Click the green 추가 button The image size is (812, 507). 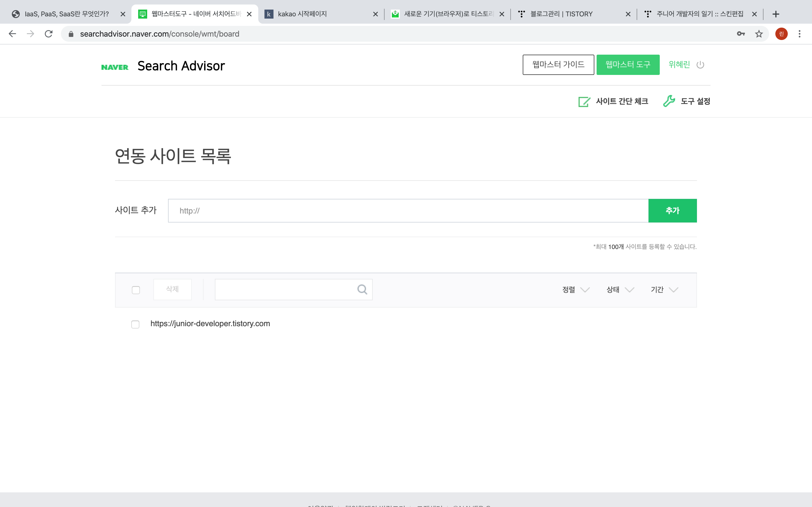coord(672,211)
